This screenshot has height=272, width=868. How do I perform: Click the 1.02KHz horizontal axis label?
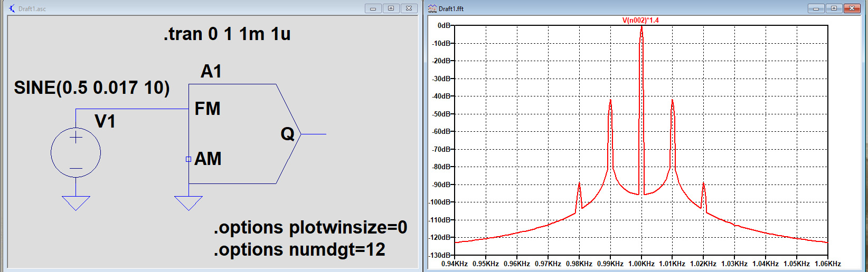(x=703, y=264)
